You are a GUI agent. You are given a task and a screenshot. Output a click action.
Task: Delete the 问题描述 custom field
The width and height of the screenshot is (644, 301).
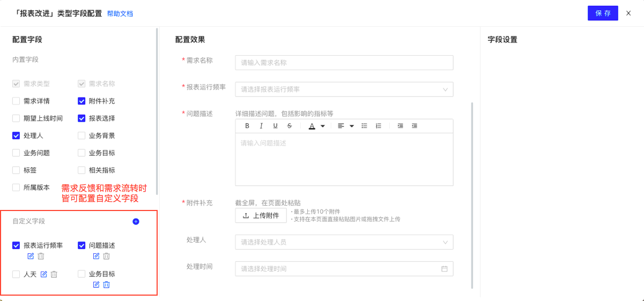tap(106, 256)
